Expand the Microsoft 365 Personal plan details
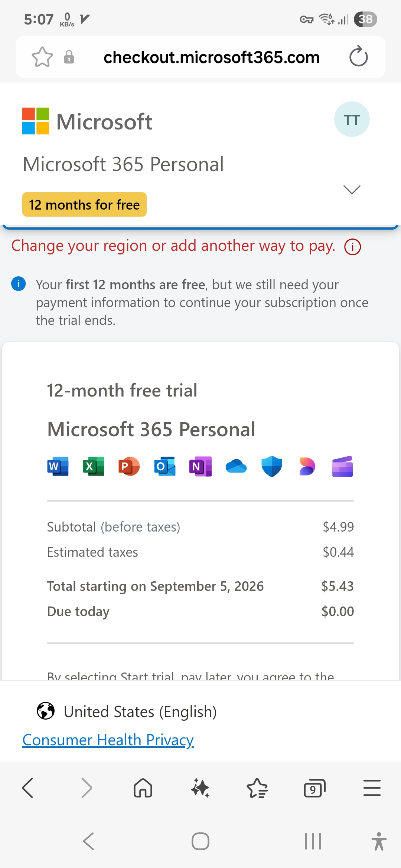Screen dimensions: 401x868 352,190
